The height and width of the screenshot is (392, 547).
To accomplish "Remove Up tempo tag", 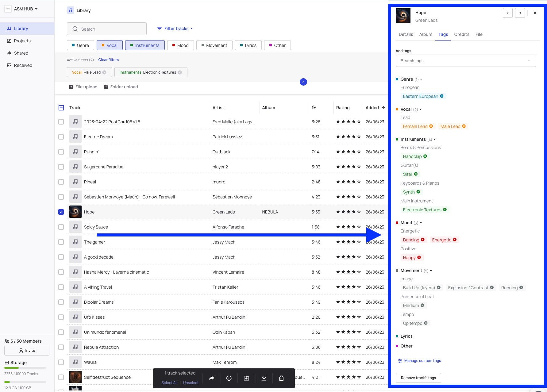I will point(426,323).
